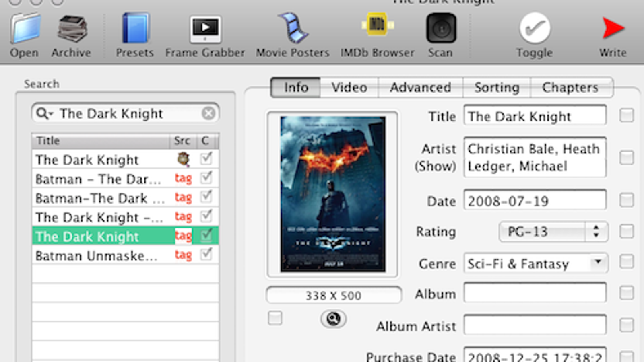The image size is (644, 362).
Task: Switch to the Video tab
Action: (349, 87)
